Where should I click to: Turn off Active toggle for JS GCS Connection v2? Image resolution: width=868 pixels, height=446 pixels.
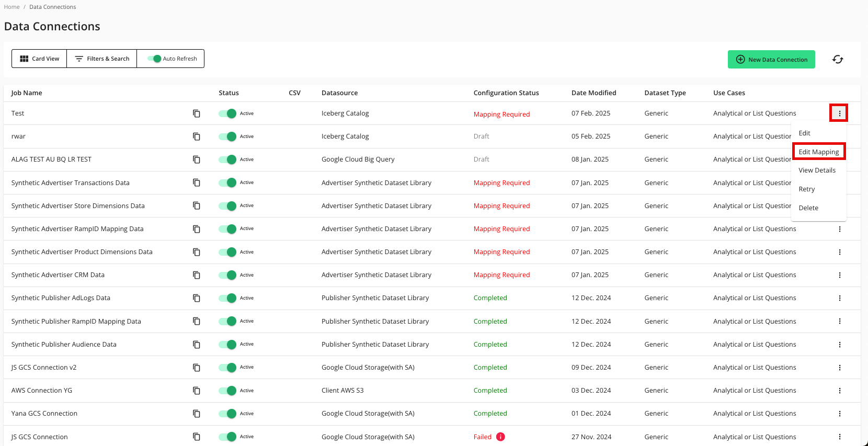(x=227, y=368)
